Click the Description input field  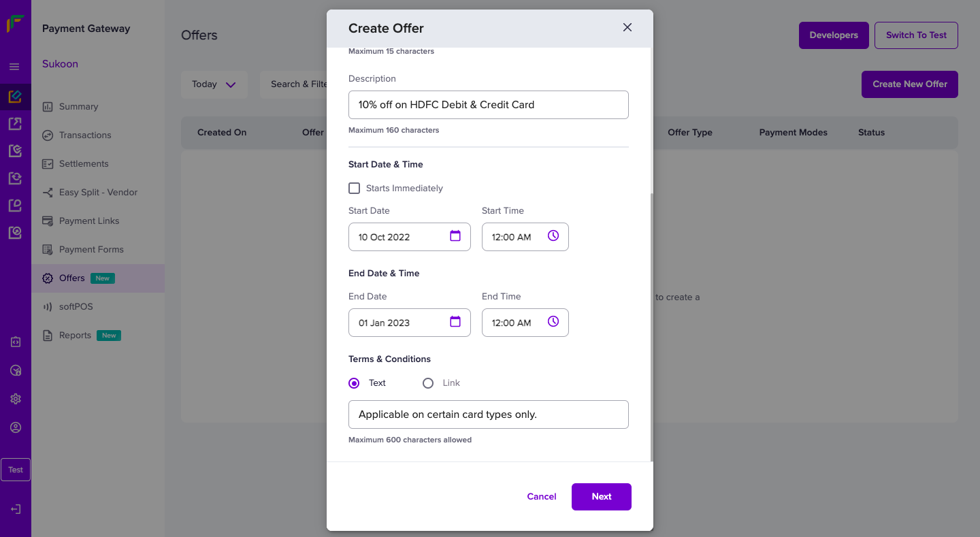tap(488, 105)
